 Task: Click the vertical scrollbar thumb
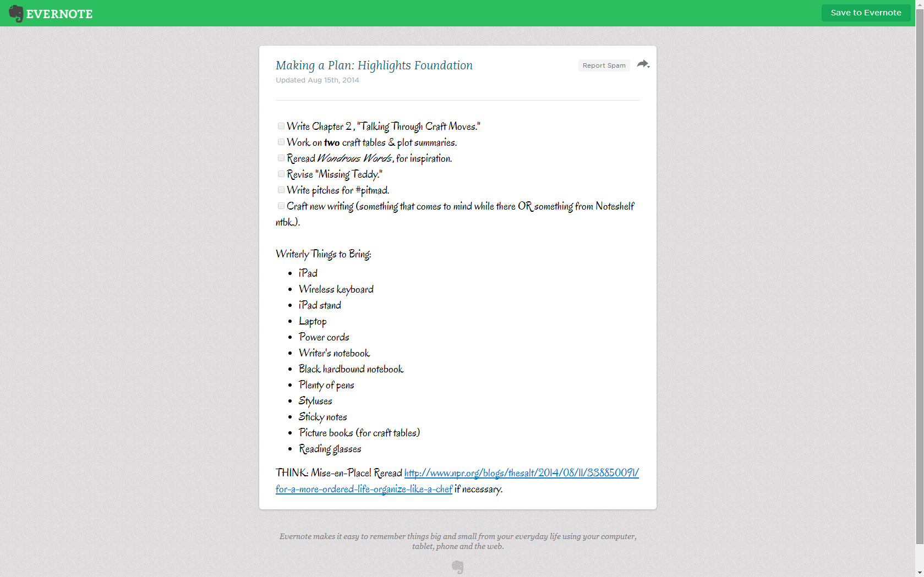coord(920,275)
